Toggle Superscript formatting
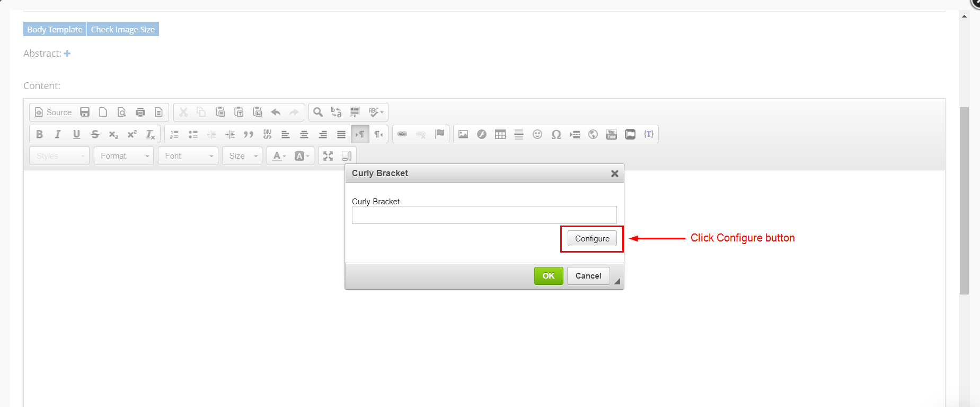The height and width of the screenshot is (407, 980). point(132,134)
